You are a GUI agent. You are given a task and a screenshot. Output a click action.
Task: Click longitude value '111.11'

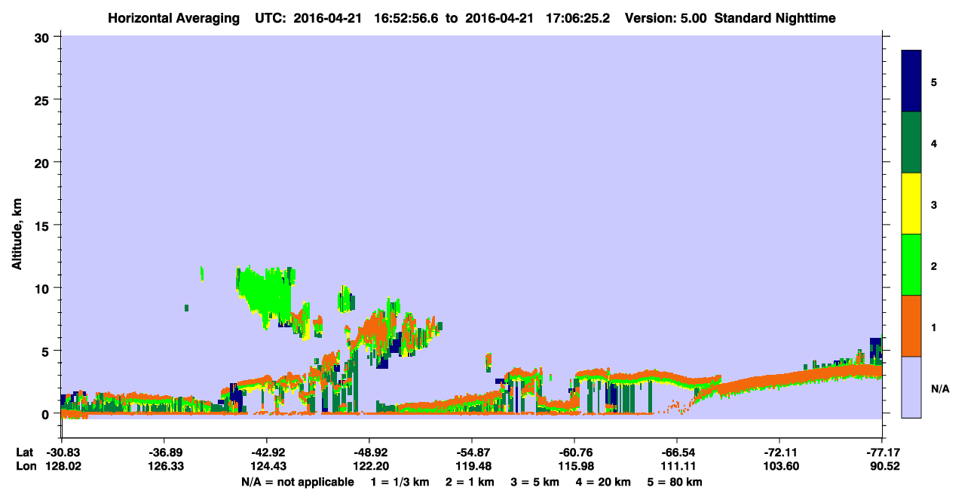pos(677,466)
